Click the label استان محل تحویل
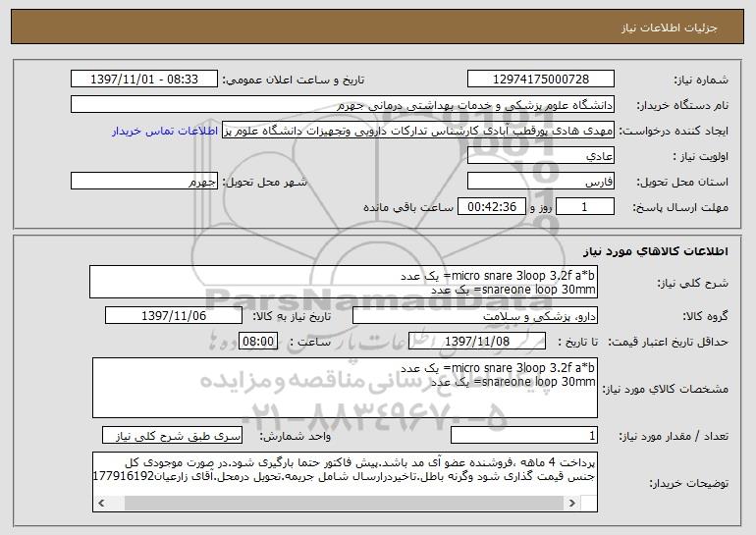Screen dimensions: 756x535 click(x=682, y=182)
